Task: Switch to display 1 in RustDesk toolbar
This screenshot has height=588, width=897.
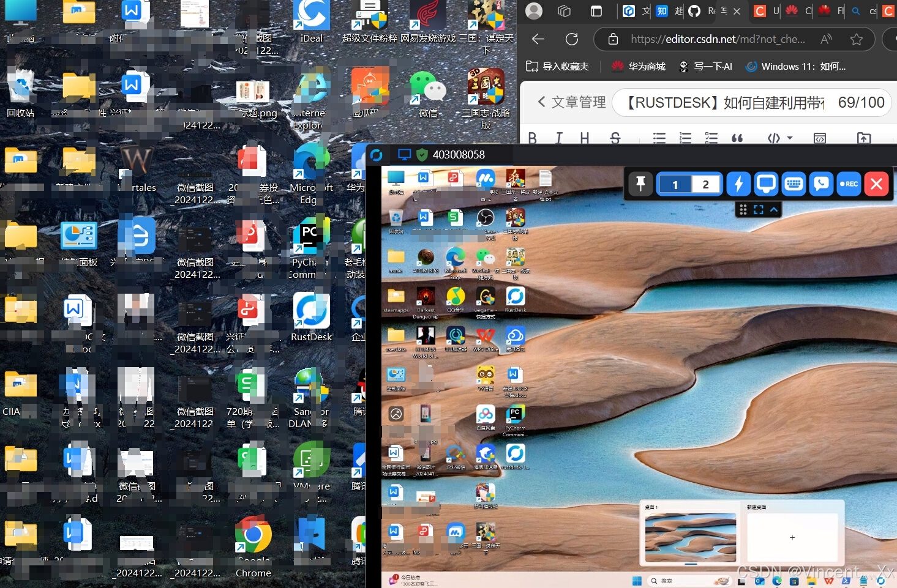Action: (x=675, y=184)
